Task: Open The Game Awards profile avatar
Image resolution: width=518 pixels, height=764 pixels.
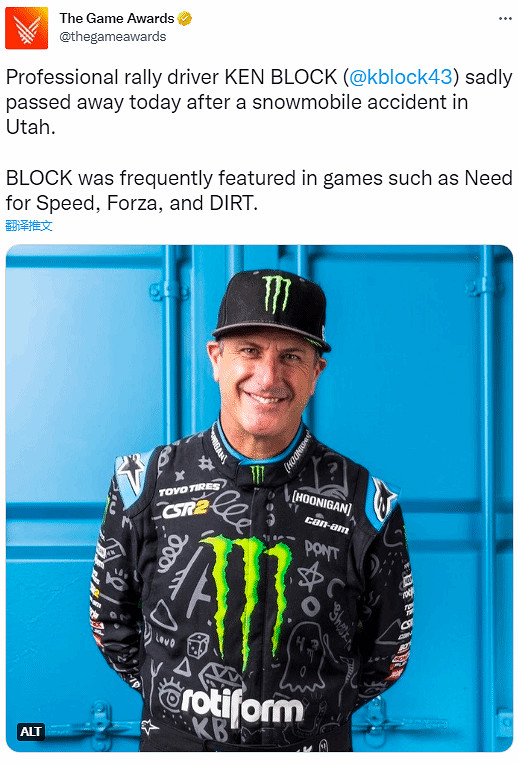Action: tap(26, 28)
